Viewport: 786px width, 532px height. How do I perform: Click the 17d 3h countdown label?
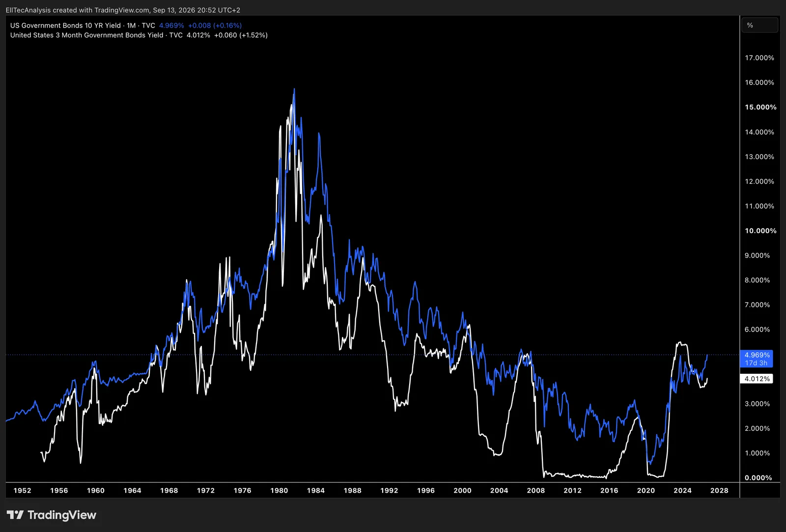(756, 363)
